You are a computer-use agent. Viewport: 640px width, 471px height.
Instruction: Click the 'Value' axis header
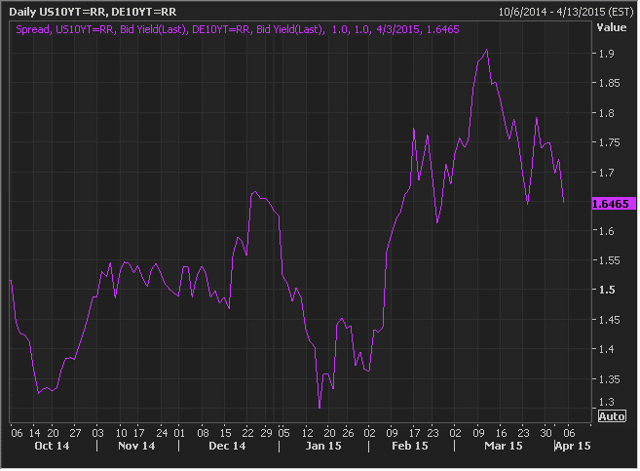click(x=613, y=28)
